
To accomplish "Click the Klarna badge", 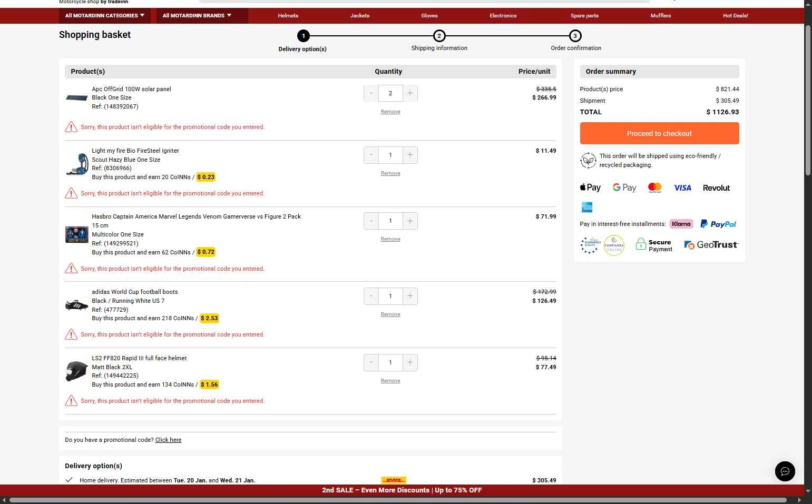I will pos(681,224).
